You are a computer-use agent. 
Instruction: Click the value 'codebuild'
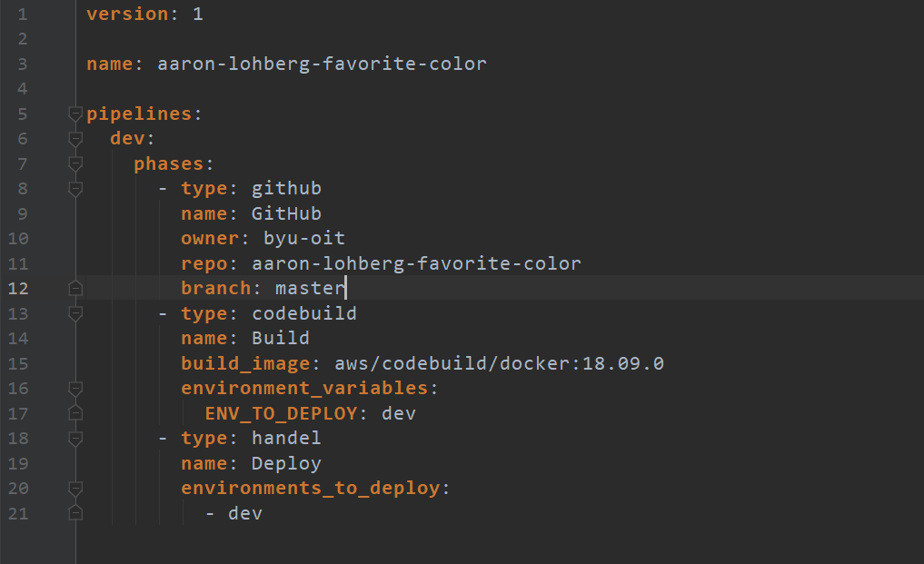click(x=304, y=313)
